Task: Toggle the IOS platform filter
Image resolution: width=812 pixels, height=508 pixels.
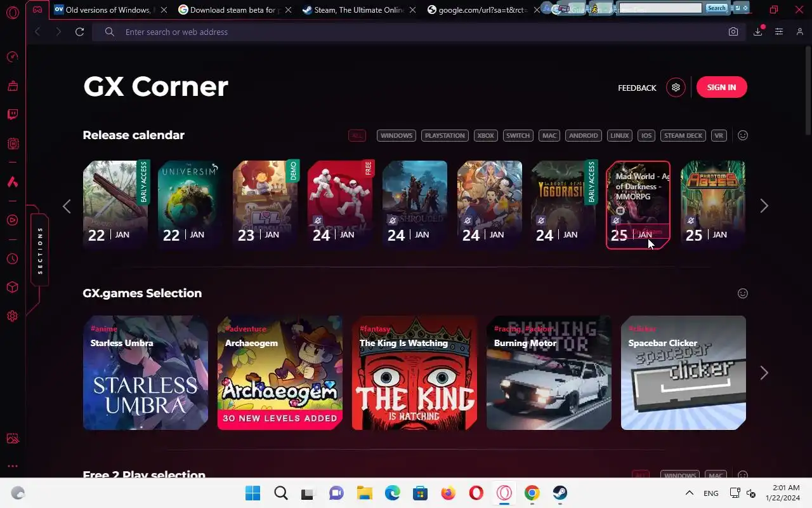Action: [x=646, y=135]
